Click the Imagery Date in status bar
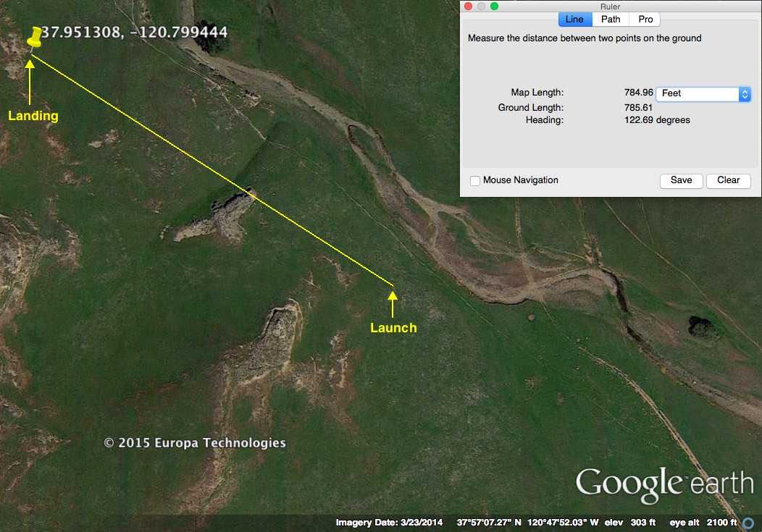 click(x=390, y=523)
